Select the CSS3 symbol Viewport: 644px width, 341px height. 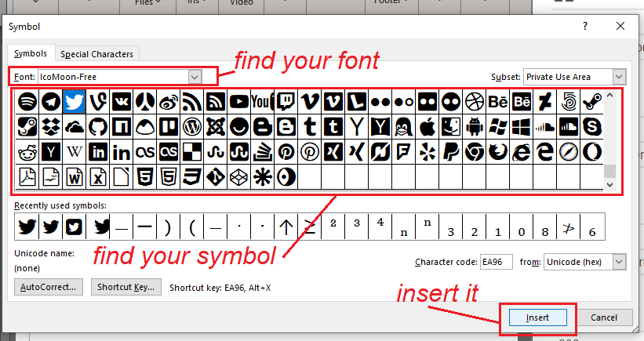192,177
